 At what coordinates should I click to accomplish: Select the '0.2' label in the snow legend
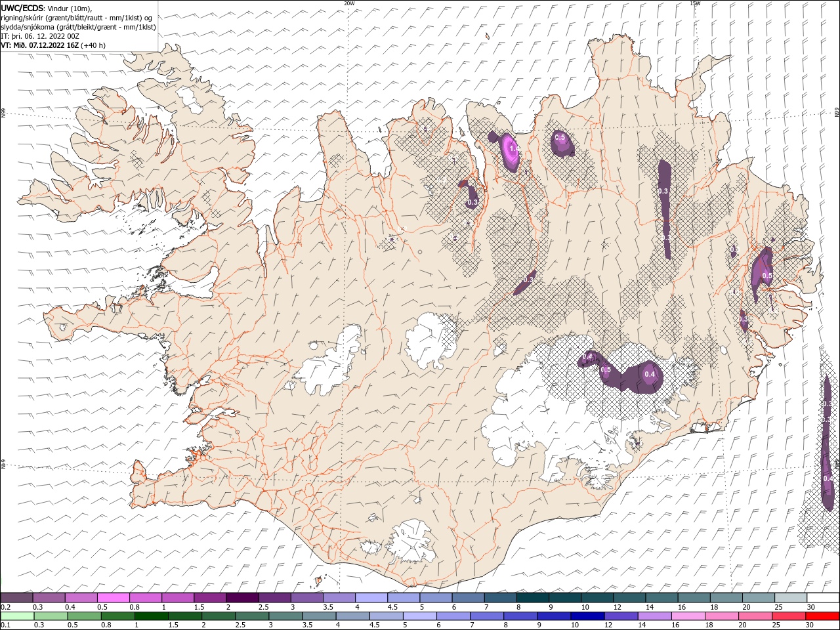(x=5, y=607)
